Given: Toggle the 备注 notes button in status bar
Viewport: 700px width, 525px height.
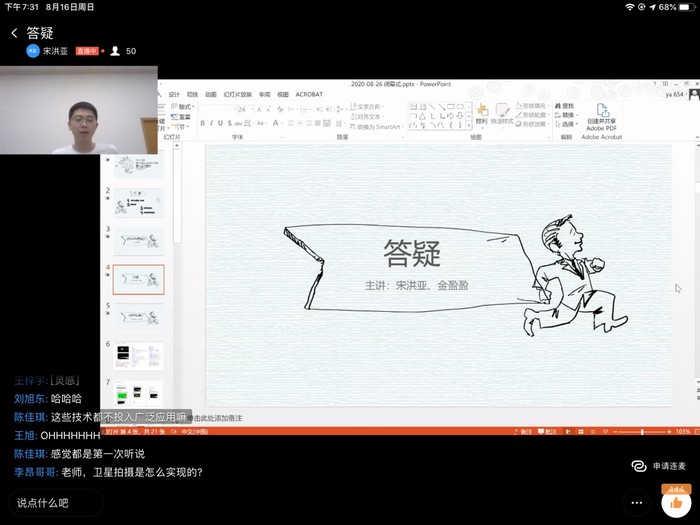Looking at the screenshot, I should 523,432.
